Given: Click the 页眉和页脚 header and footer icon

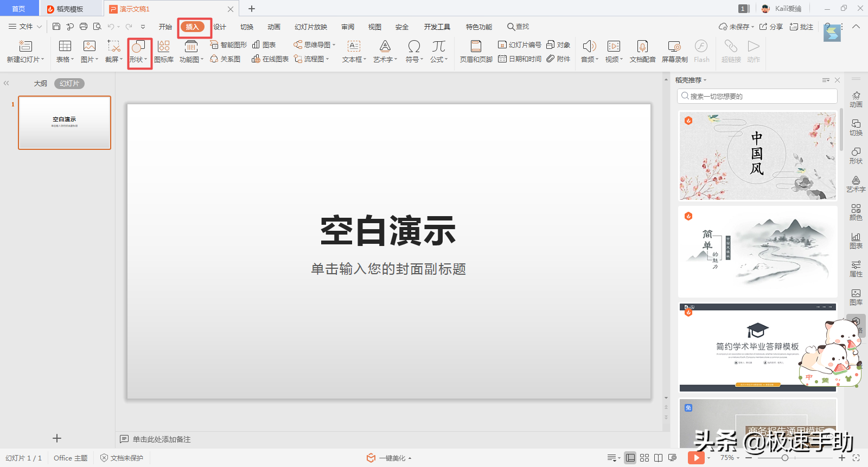Looking at the screenshot, I should [x=476, y=52].
